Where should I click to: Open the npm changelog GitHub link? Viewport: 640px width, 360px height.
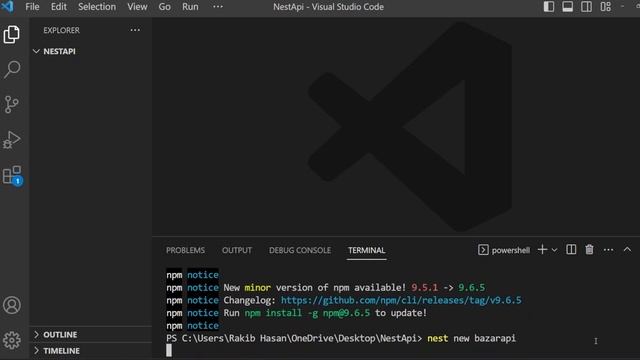click(401, 300)
